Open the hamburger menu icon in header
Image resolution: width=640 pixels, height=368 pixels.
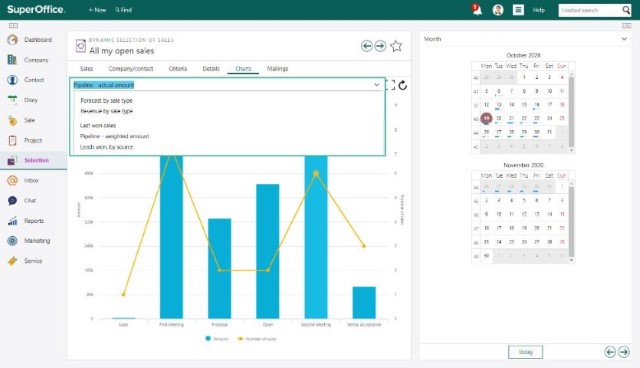pyautogui.click(x=518, y=10)
